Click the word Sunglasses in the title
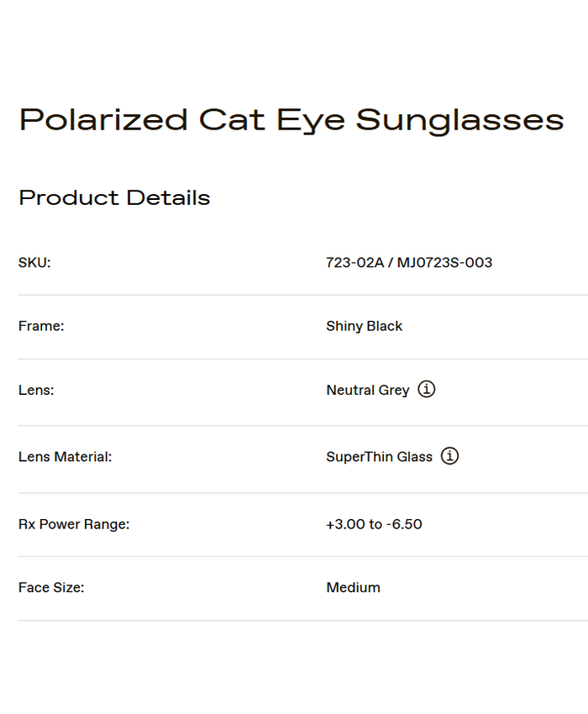588x714 pixels. click(459, 120)
